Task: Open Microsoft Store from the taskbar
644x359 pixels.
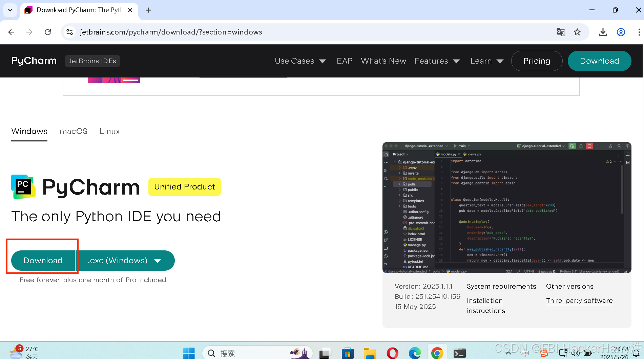Action: 348,353
